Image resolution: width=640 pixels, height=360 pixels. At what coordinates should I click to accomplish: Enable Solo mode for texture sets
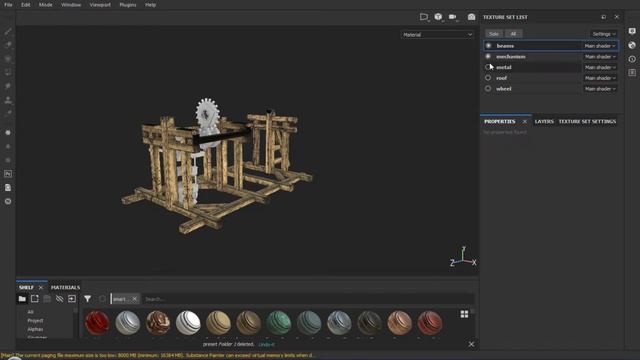point(494,34)
